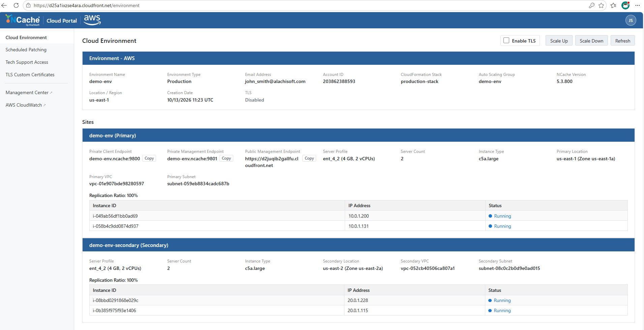Copy the Private Management Endpoint
644x330 pixels.
pyautogui.click(x=226, y=158)
